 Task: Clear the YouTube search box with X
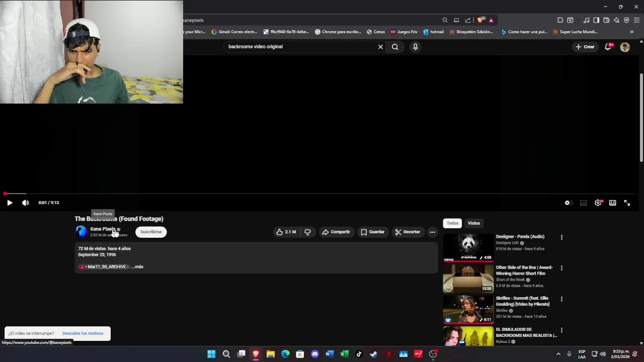point(380,47)
